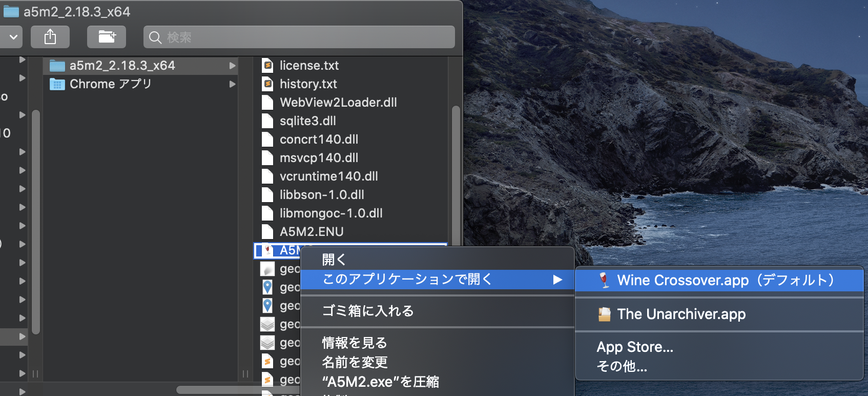The width and height of the screenshot is (868, 396).
Task: Choose 情報を見る in context menu
Action: point(437,343)
